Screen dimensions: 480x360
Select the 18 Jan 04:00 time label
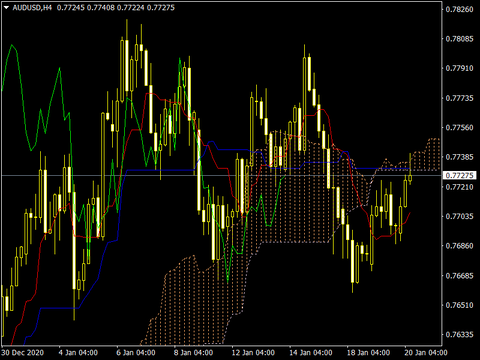[368, 353]
